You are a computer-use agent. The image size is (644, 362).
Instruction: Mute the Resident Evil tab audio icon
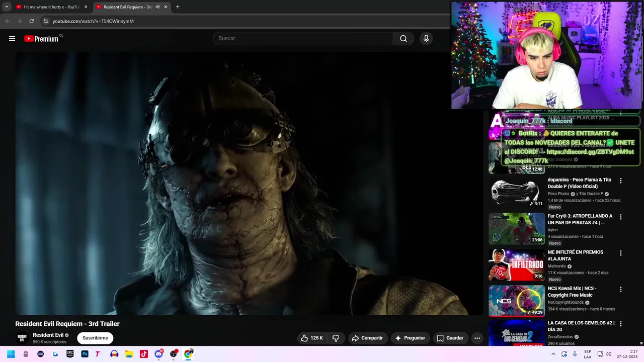157,7
